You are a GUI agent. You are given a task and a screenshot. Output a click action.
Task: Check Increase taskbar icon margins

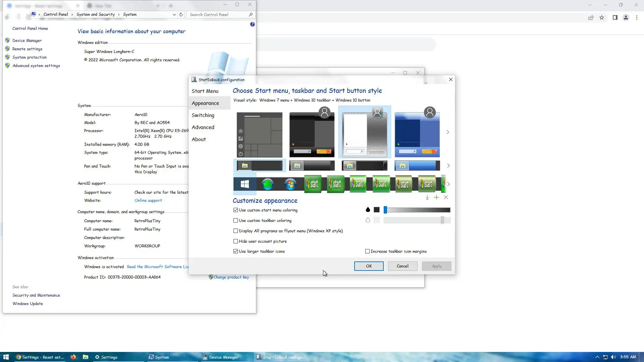(x=367, y=251)
